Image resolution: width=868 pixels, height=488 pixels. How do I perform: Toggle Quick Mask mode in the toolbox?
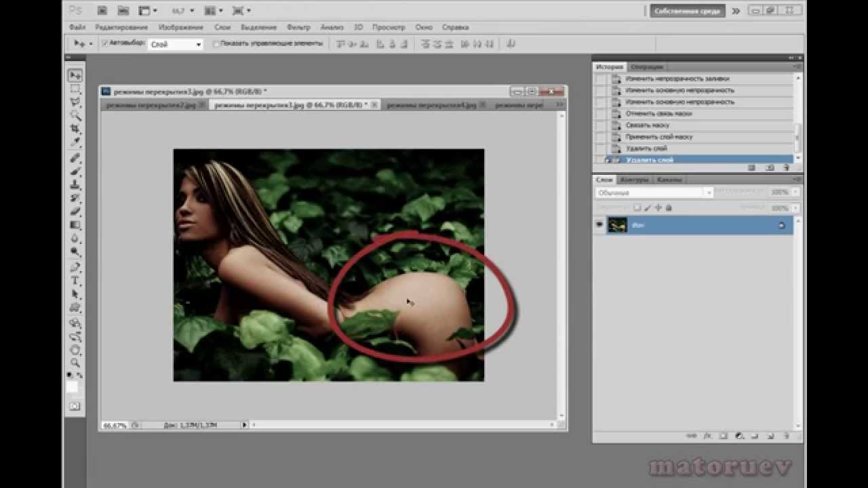point(75,407)
